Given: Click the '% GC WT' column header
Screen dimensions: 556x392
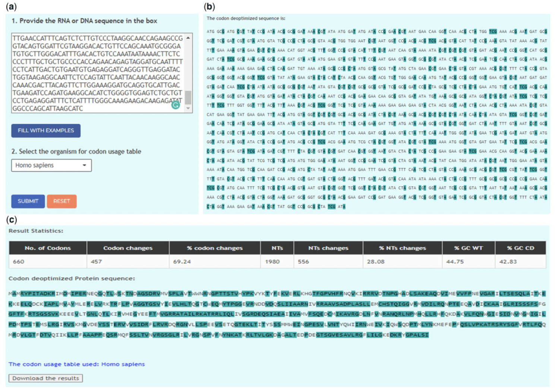Looking at the screenshot, I should click(468, 248).
